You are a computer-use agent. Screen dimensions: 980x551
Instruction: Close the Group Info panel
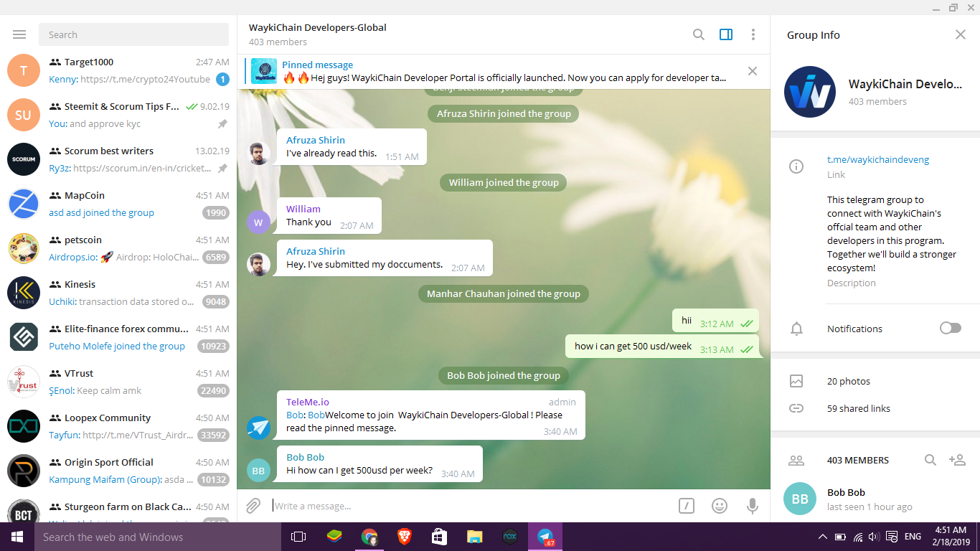coord(961,34)
